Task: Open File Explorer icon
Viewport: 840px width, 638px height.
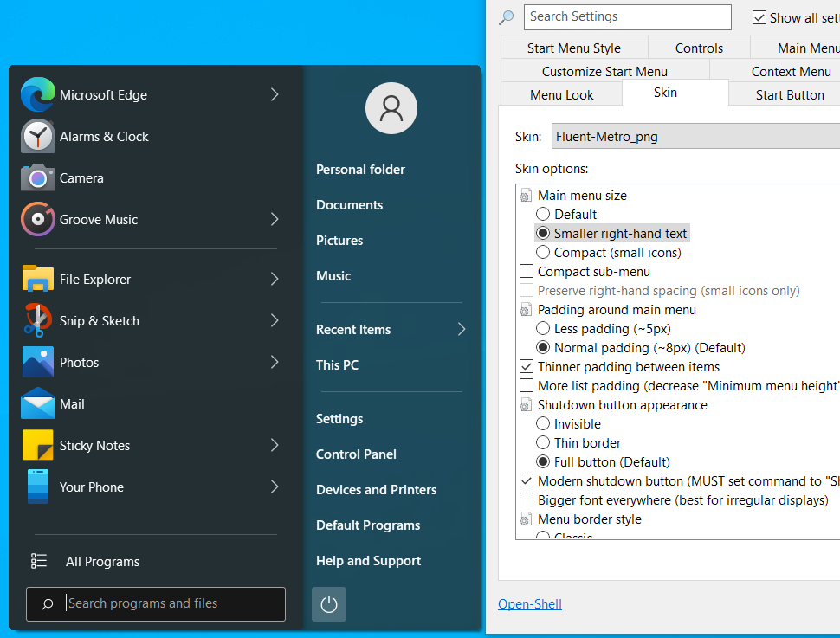Action: click(37, 279)
